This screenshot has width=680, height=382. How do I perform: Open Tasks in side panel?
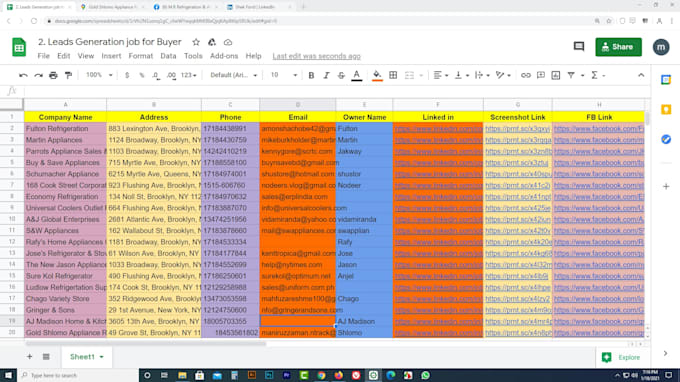666,139
